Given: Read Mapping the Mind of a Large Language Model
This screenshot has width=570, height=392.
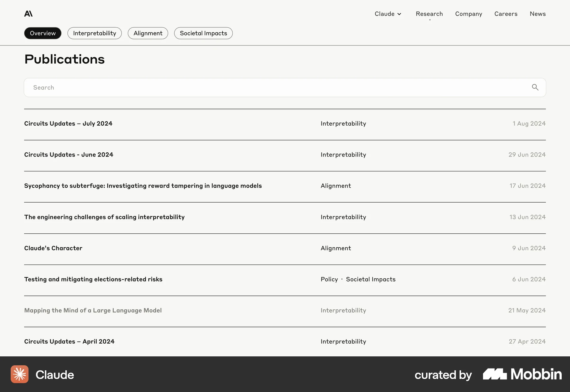Looking at the screenshot, I should pyautogui.click(x=93, y=310).
